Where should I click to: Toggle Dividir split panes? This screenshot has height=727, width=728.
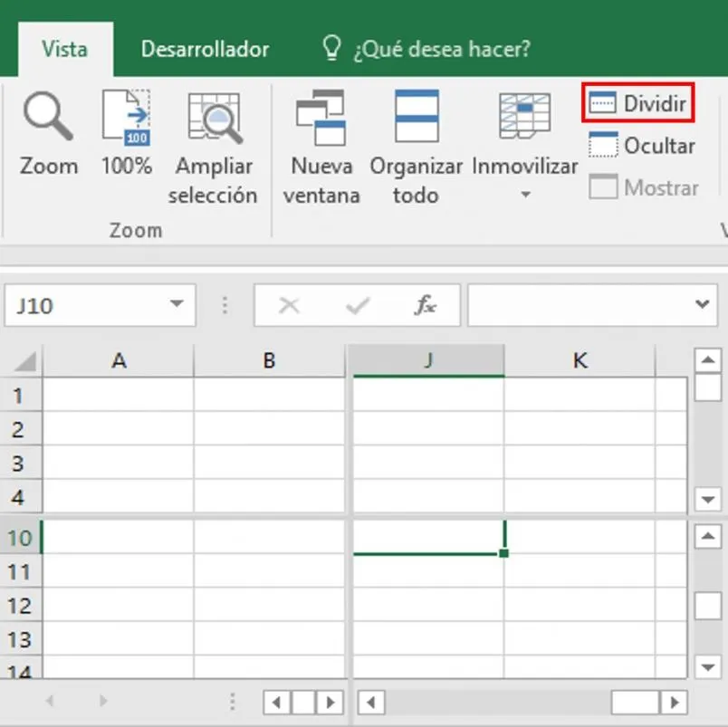(638, 103)
